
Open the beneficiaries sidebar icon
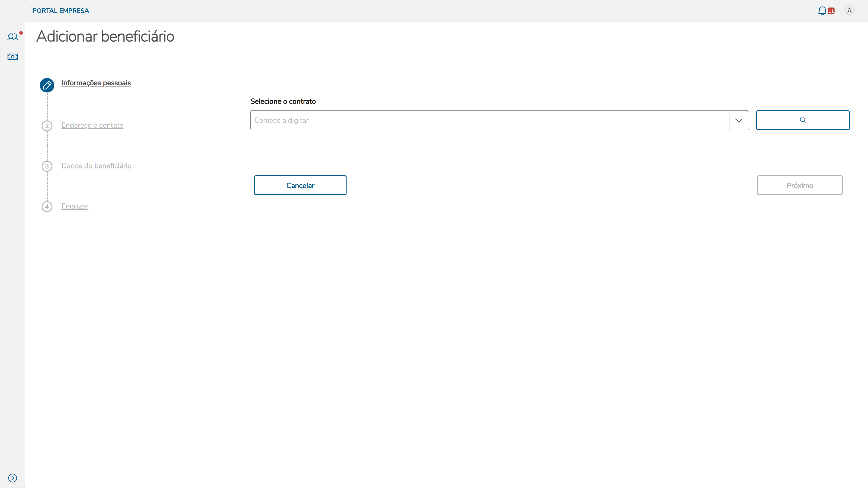pyautogui.click(x=12, y=37)
